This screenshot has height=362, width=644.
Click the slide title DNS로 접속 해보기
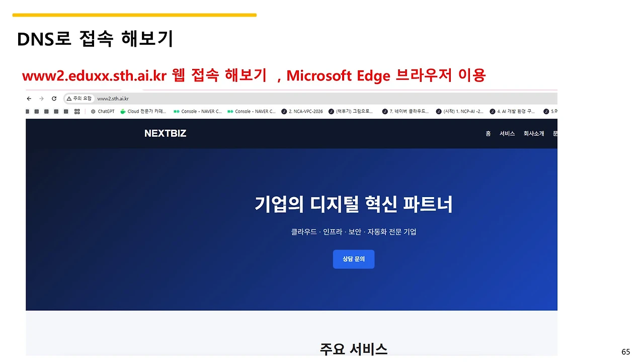[95, 39]
